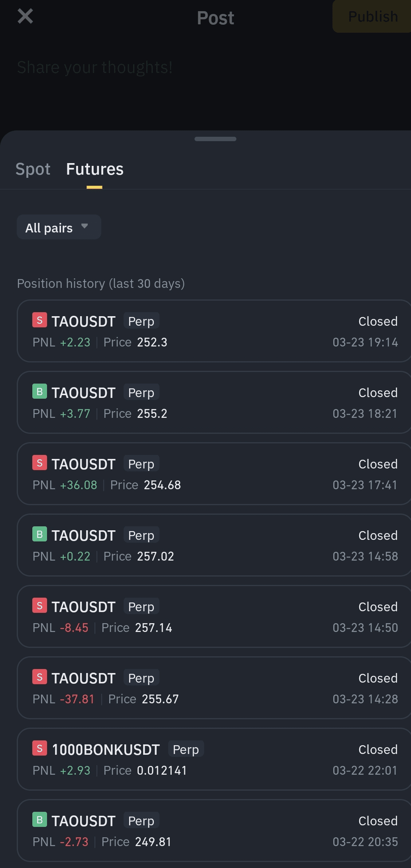Image resolution: width=411 pixels, height=868 pixels.
Task: Tap the green B icon on 20:35 TAOUSDT
Action: 39,820
